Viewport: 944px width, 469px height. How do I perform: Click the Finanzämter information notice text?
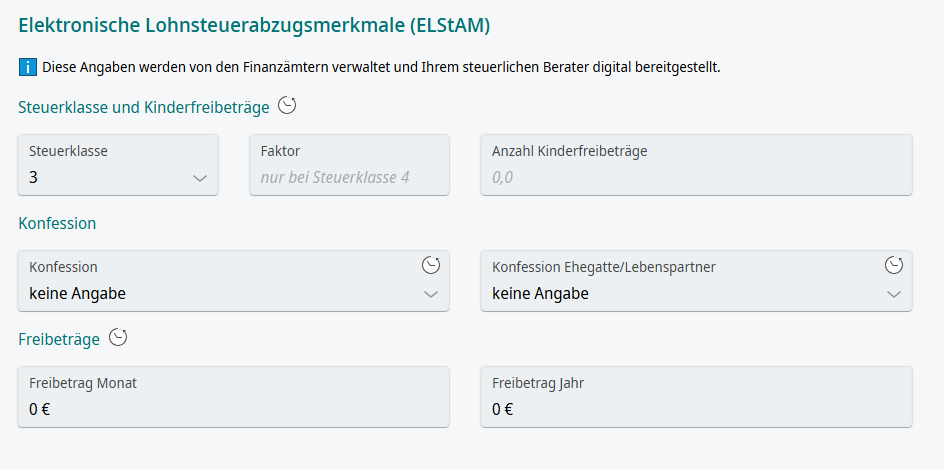click(x=381, y=68)
